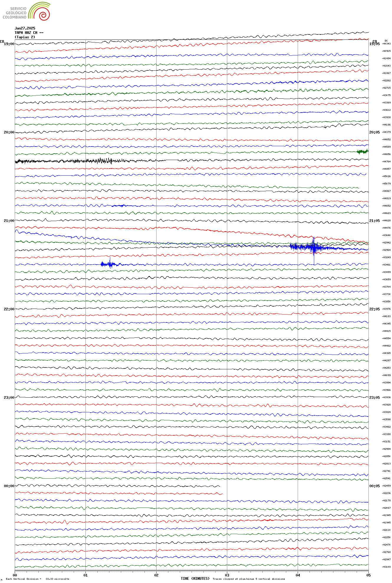Select the 23:00 time label on left
The width and height of the screenshot is (392, 583).
(9, 398)
